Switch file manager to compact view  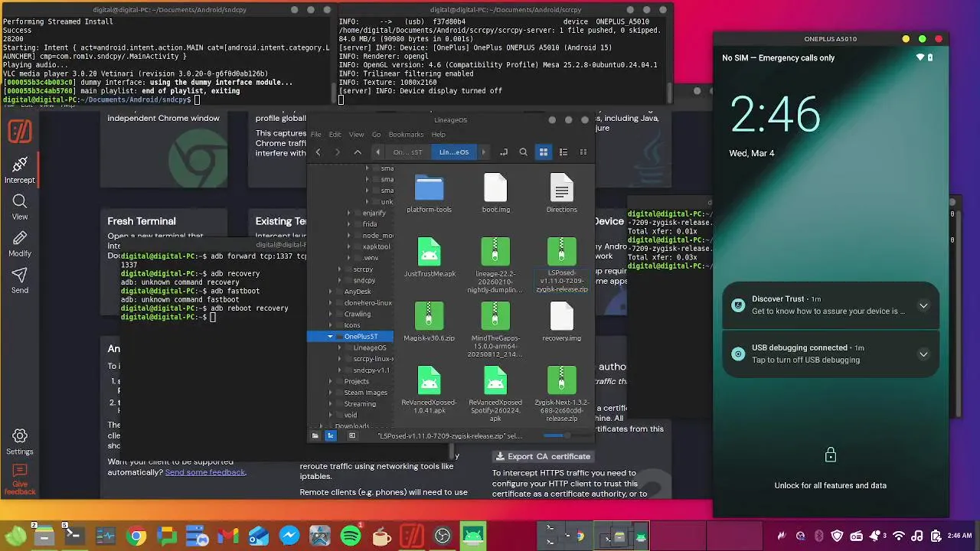point(583,152)
